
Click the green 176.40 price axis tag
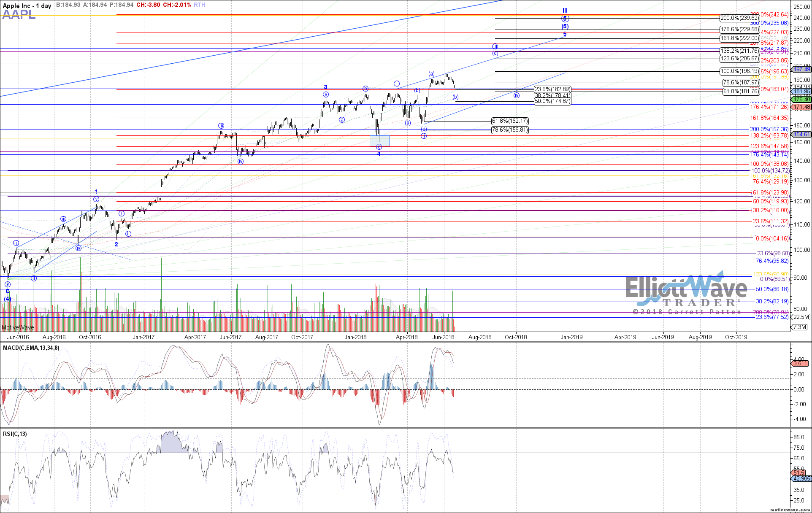tap(801, 99)
